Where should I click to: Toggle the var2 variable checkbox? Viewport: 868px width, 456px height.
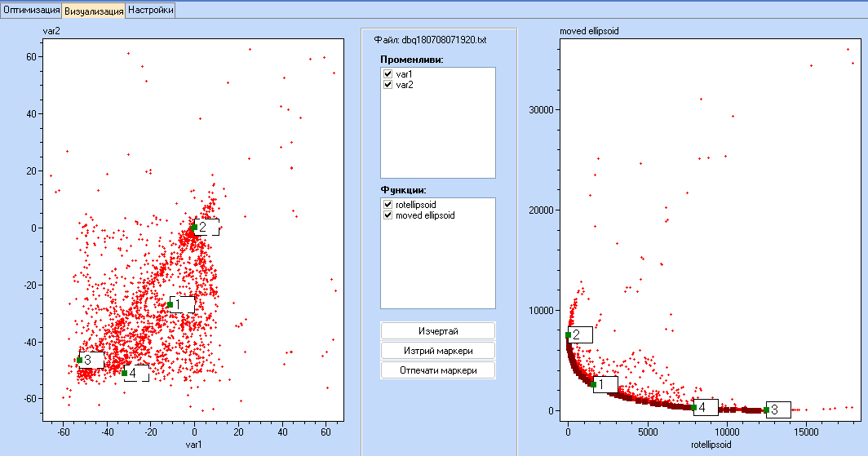388,85
